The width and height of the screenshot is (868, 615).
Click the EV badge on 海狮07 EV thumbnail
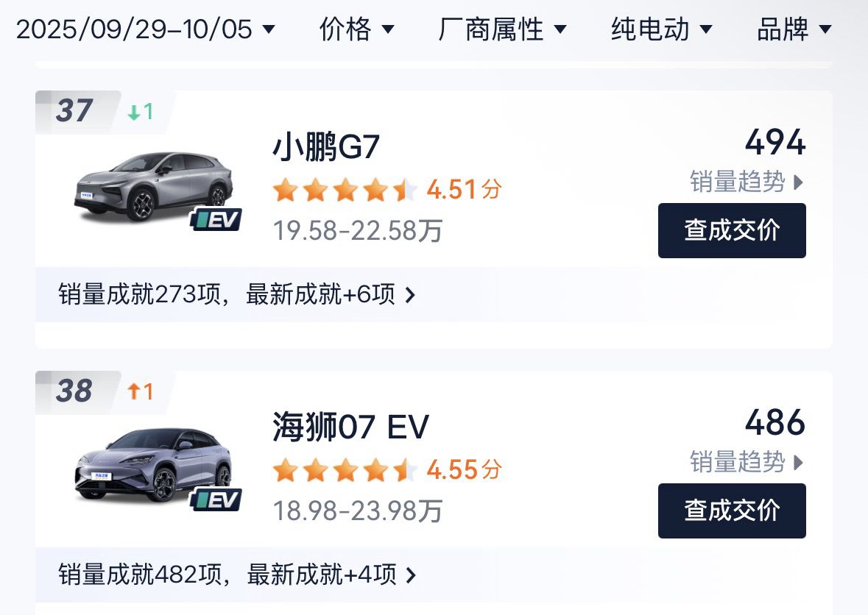(x=219, y=499)
